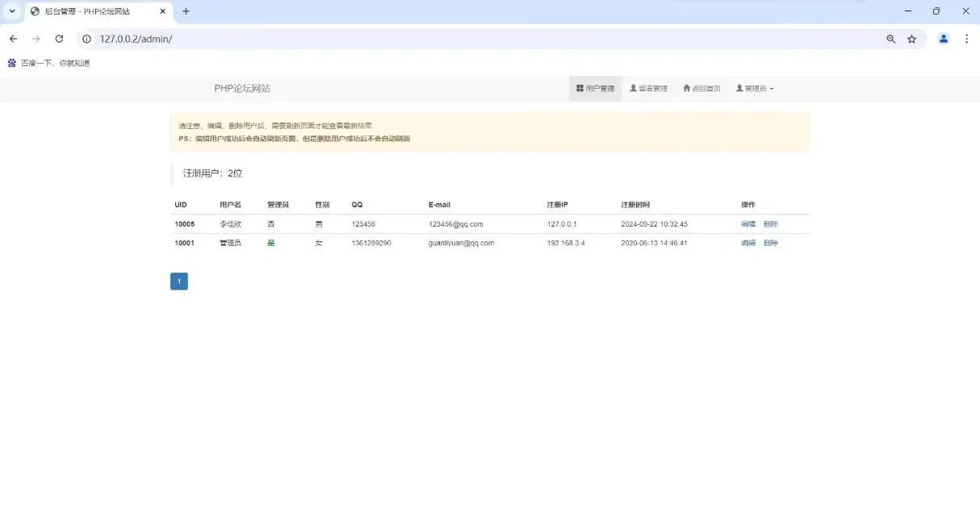The image size is (980, 517).
Task: Click pagination page 1 button
Action: (179, 281)
